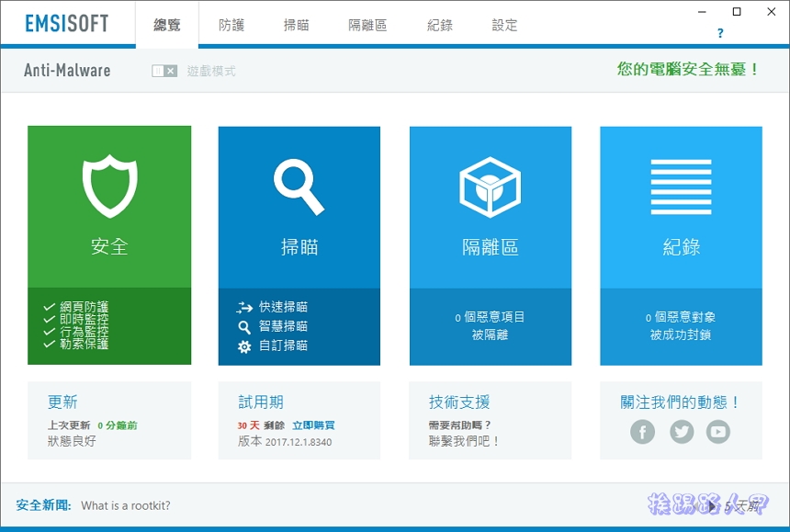Screen dimensions: 790x532
Task: Open the Twitter social icon
Action: (x=682, y=432)
